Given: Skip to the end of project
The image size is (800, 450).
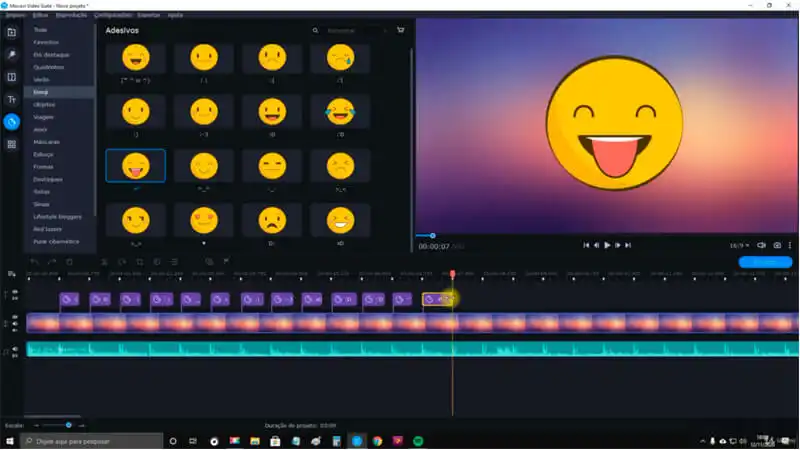Looking at the screenshot, I should (628, 245).
